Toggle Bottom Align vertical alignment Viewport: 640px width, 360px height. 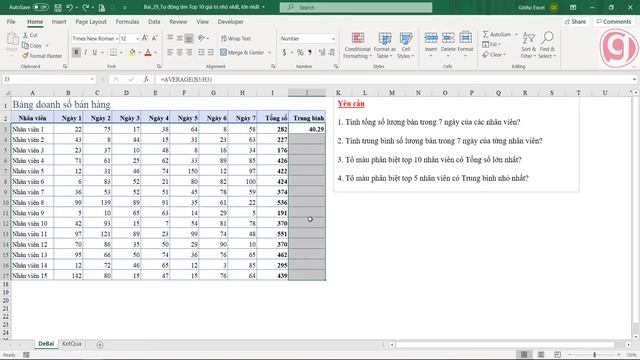[x=189, y=38]
